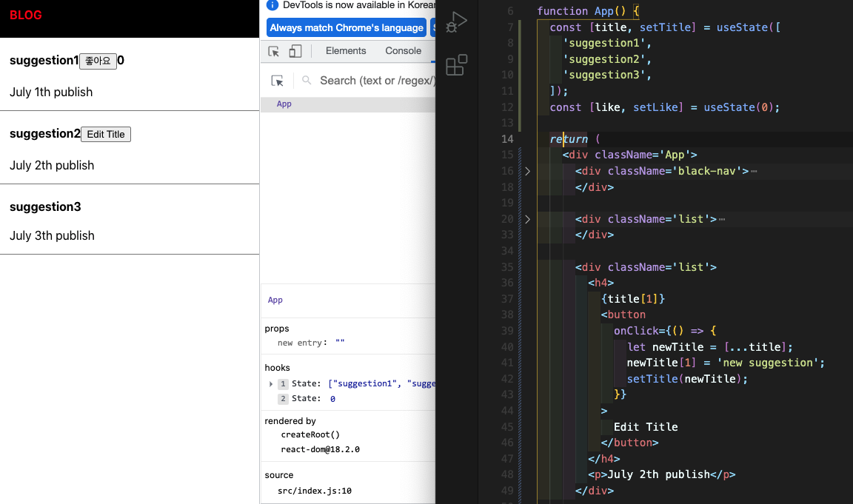853x504 pixels.
Task: Click the folded ellipsis after line 20 list
Action: 721,219
